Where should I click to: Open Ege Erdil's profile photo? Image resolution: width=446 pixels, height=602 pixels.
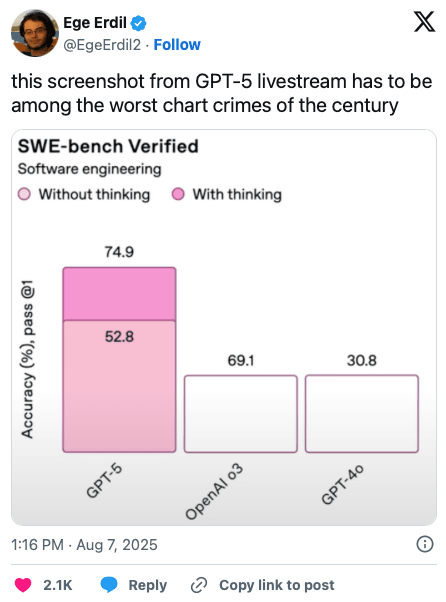35,33
